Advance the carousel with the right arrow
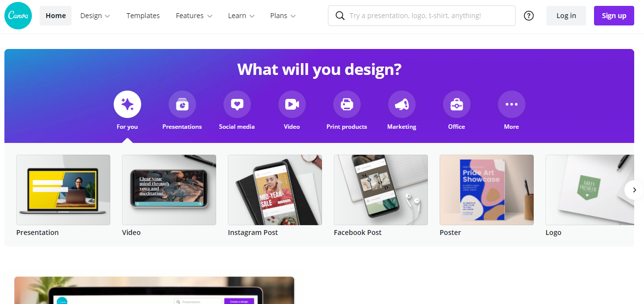The image size is (644, 304). [x=634, y=190]
